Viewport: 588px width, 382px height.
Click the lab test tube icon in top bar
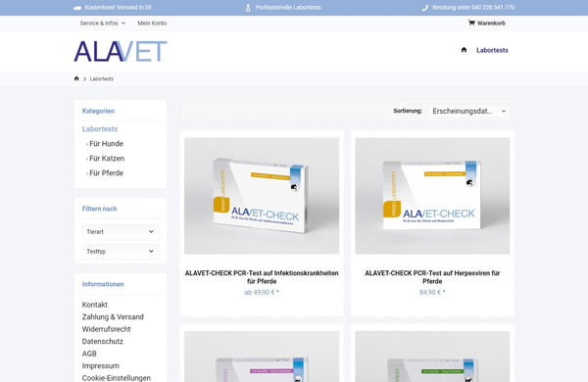coord(248,8)
